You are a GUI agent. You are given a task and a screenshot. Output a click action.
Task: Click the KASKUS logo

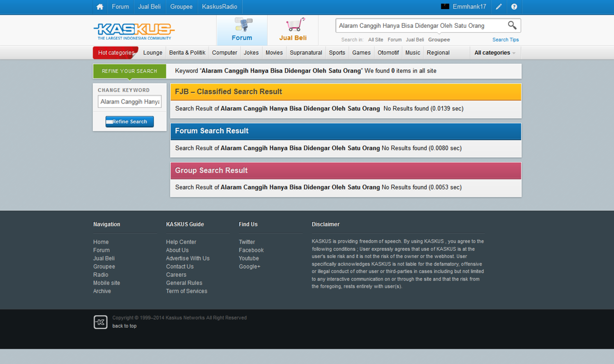[x=134, y=32]
